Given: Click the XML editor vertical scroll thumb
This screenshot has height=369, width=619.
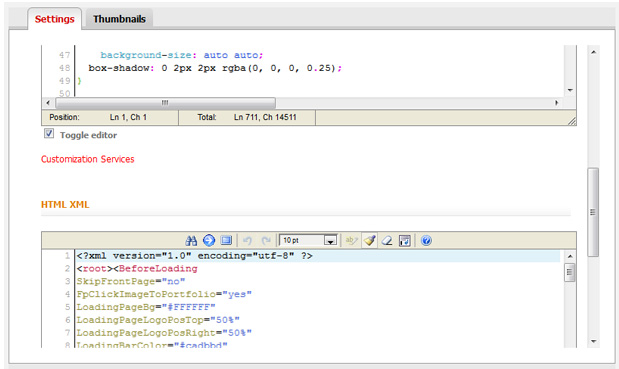Looking at the screenshot, I should point(570,273).
